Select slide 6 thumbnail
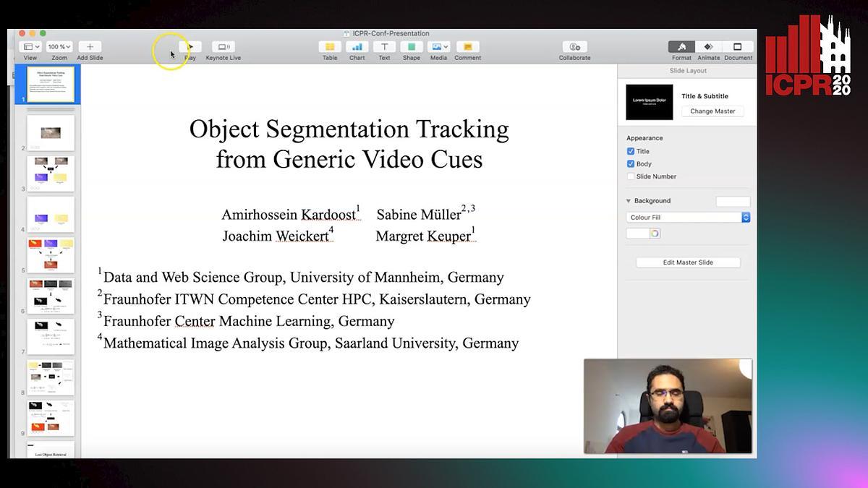This screenshot has height=488, width=868. (x=51, y=296)
